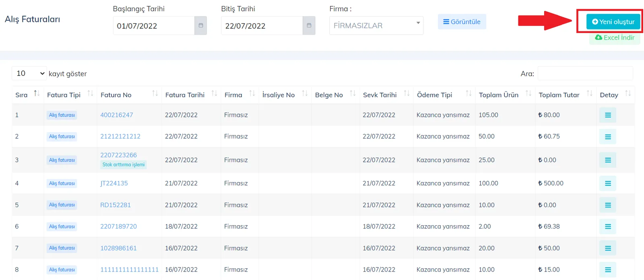Sort by Fatura No sort arrows
The height and width of the screenshot is (280, 644).
pyautogui.click(x=155, y=94)
